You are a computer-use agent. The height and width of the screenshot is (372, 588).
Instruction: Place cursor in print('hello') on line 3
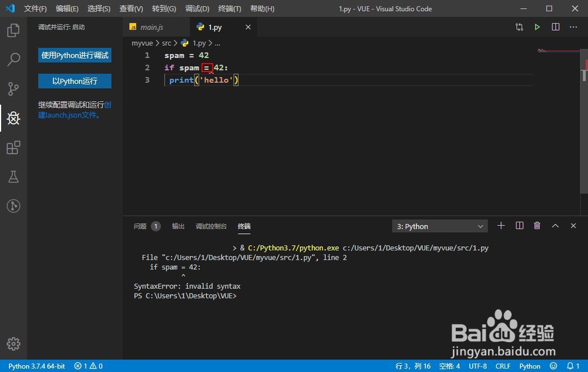click(x=203, y=80)
